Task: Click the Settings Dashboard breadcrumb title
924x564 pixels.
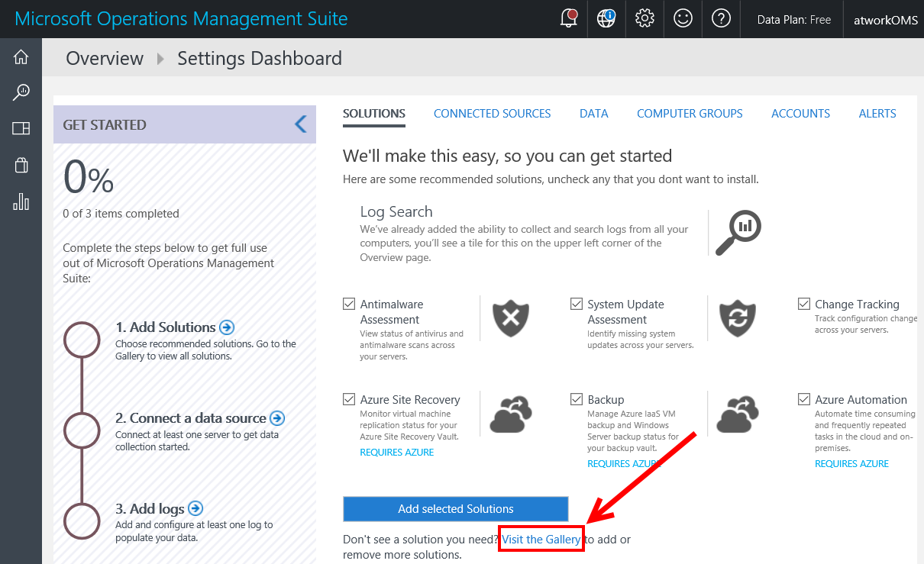Action: point(260,58)
